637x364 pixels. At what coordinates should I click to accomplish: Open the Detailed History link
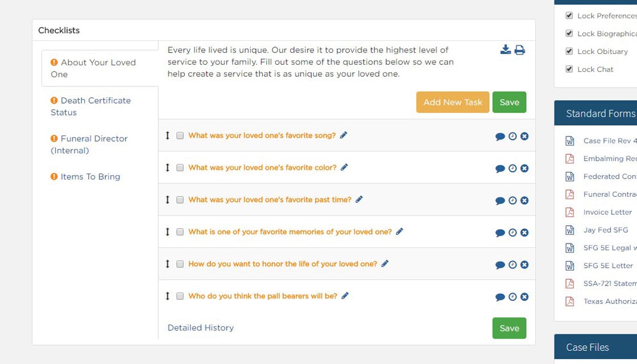[x=200, y=328]
